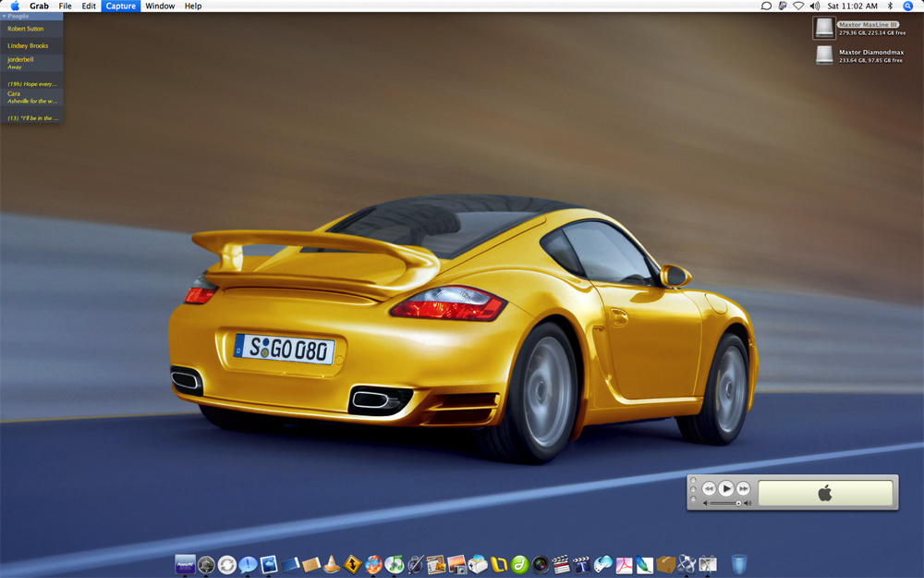The height and width of the screenshot is (578, 924).
Task: Open the script menu icon in menu bar
Action: (x=782, y=6)
